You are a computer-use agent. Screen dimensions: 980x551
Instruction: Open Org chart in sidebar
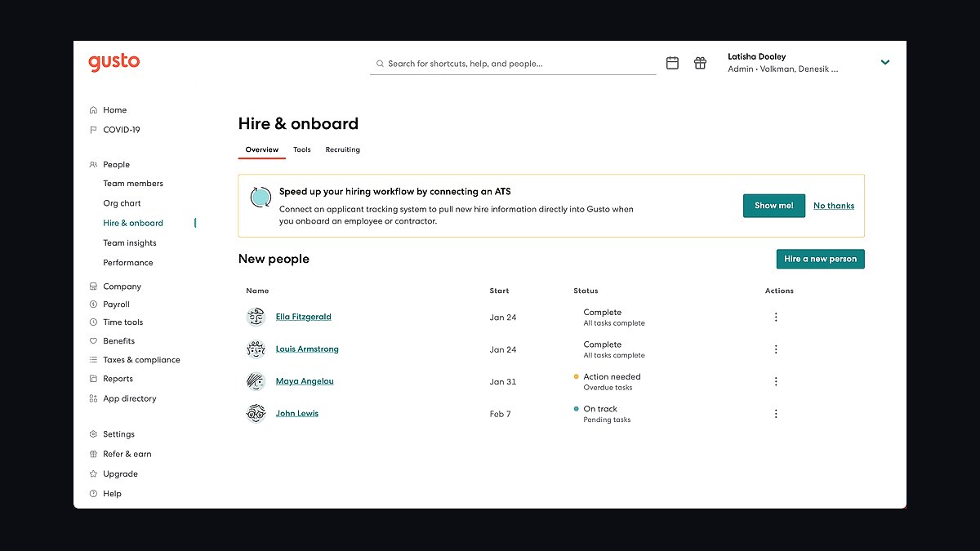pos(122,203)
